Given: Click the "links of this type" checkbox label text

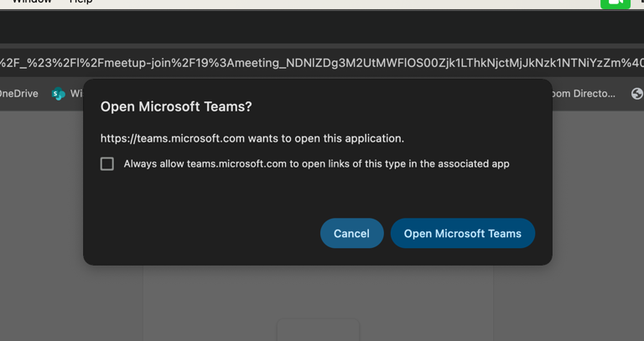Looking at the screenshot, I should click(316, 163).
